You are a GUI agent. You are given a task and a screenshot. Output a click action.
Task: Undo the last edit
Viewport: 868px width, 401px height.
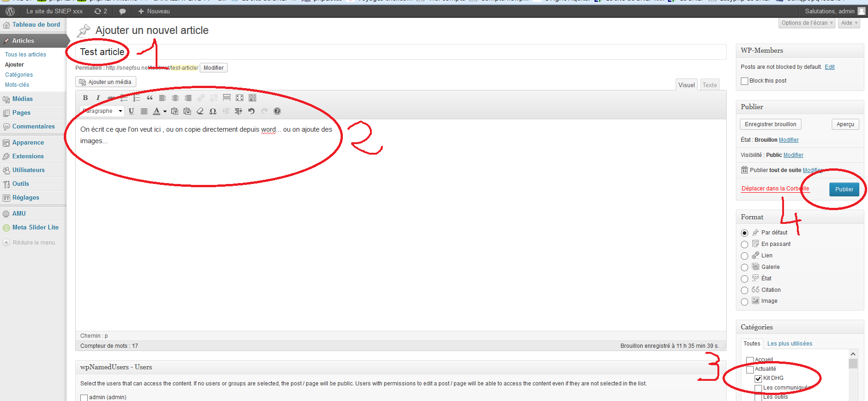click(x=251, y=111)
